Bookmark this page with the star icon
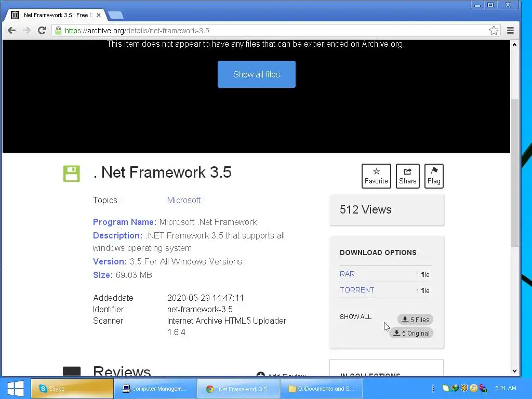The width and height of the screenshot is (532, 399). coord(494,31)
